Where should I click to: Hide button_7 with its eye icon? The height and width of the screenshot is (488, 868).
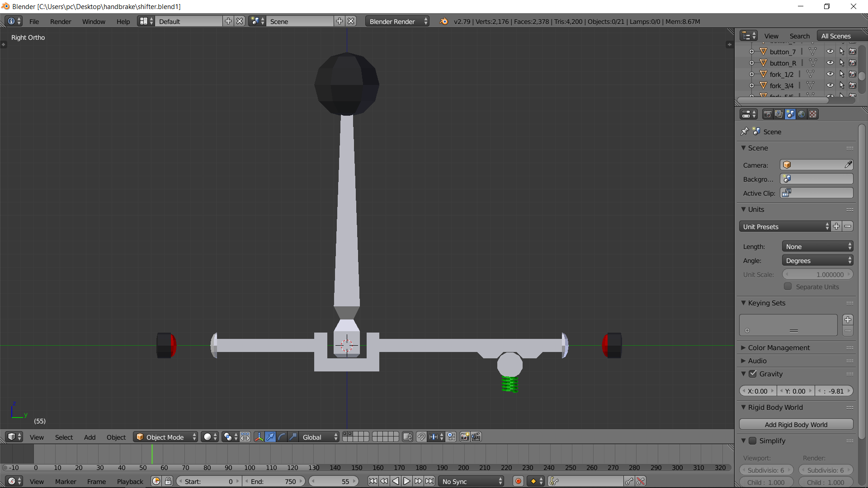coord(830,52)
